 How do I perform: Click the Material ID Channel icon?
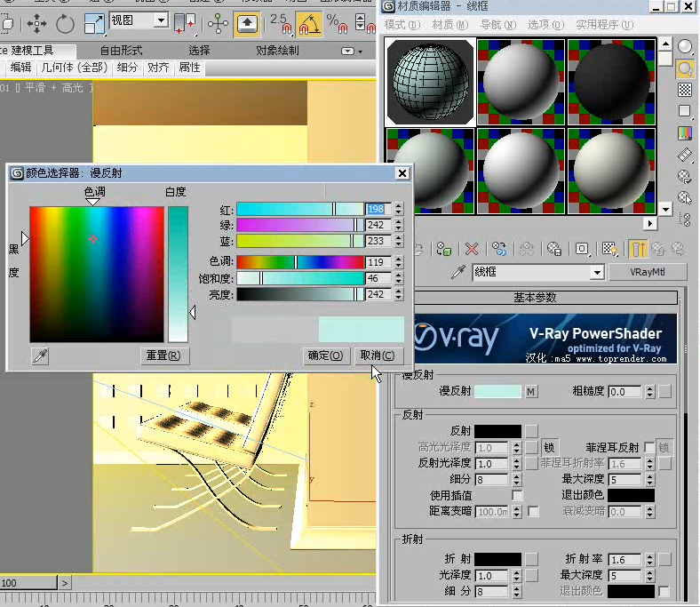point(582,249)
